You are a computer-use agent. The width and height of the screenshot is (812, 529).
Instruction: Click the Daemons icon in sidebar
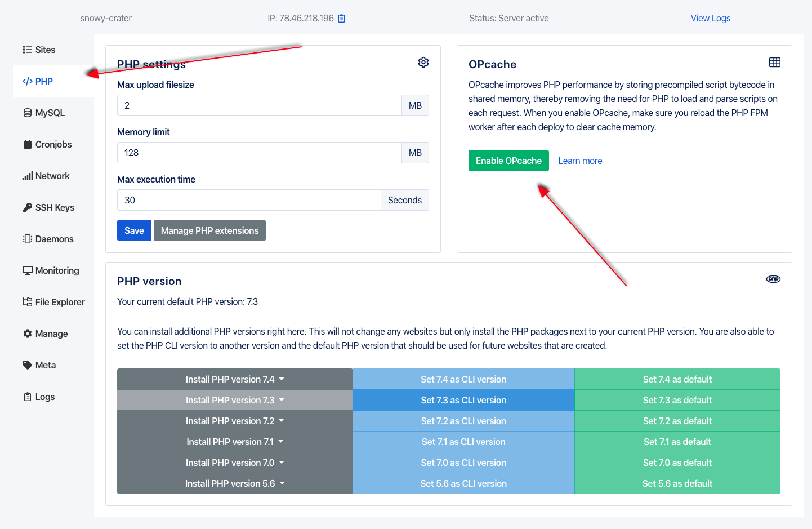coord(27,239)
